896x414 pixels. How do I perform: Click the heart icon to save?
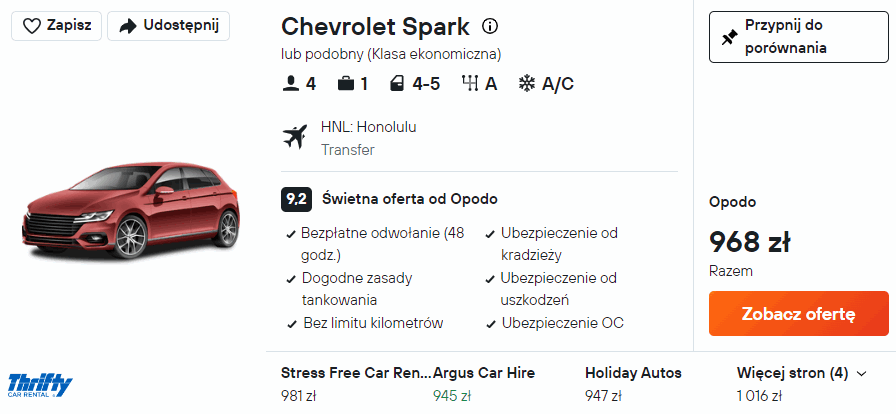32,26
